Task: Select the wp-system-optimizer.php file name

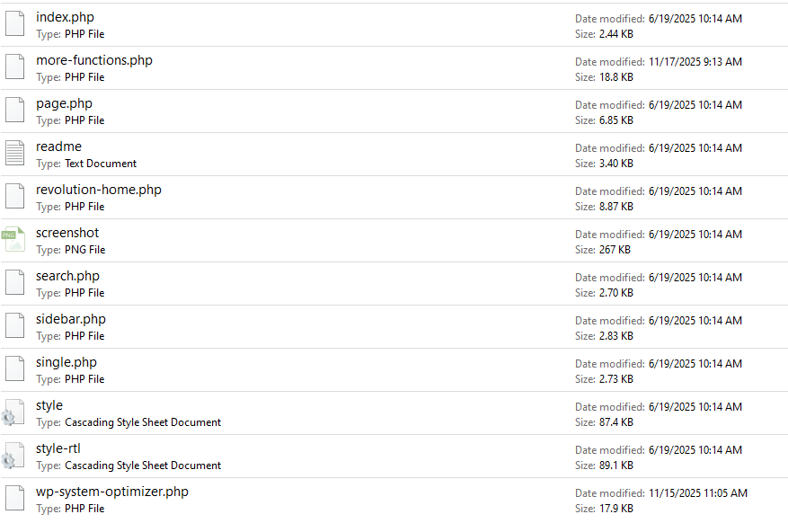Action: (112, 492)
